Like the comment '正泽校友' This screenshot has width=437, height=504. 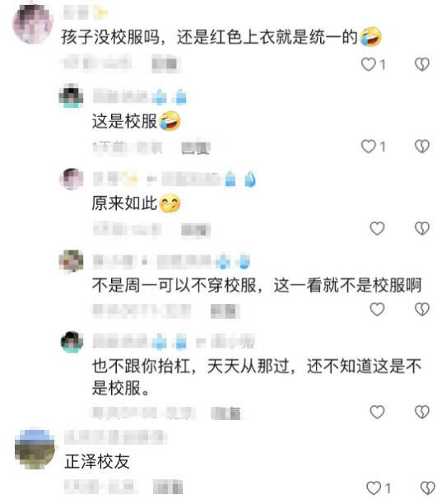click(374, 488)
